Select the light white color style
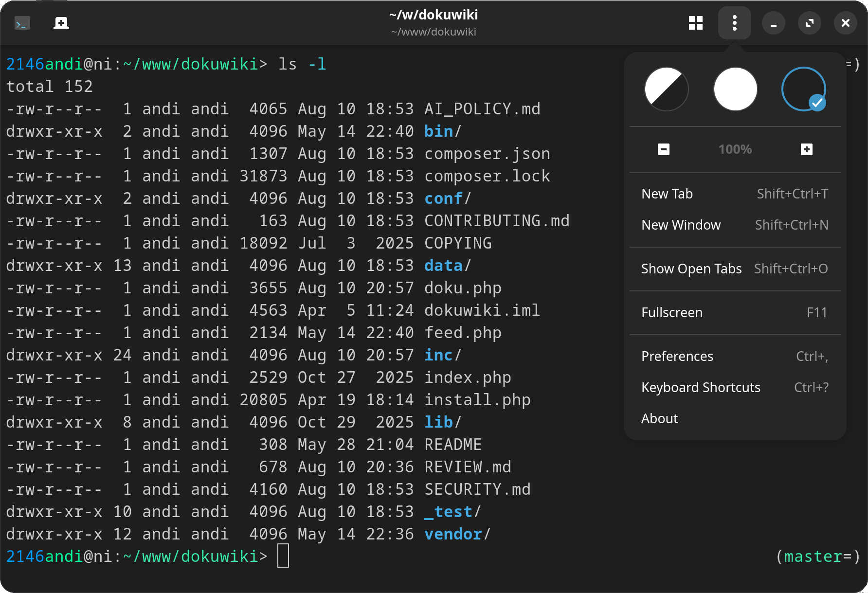Viewport: 868px width, 593px height. click(x=735, y=89)
